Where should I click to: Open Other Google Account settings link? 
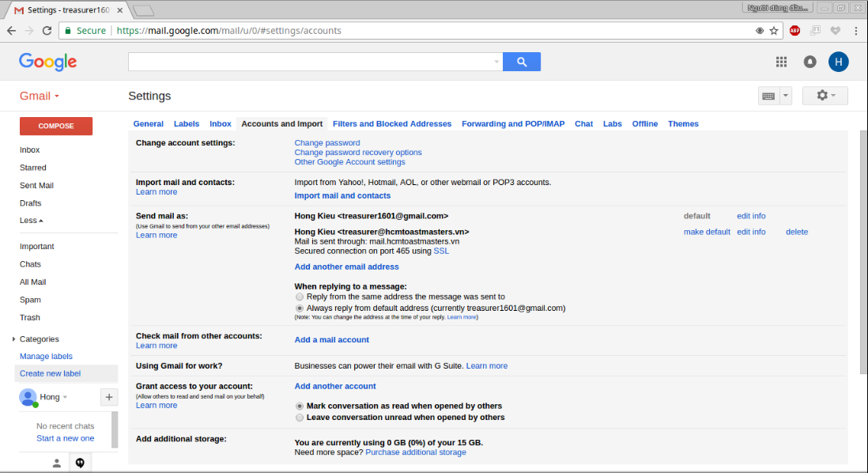(350, 161)
